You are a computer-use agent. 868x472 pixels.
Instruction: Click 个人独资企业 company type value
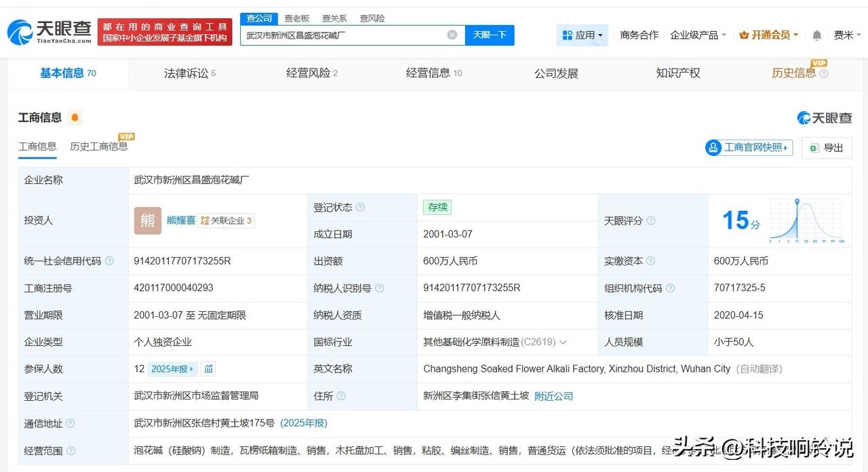163,342
